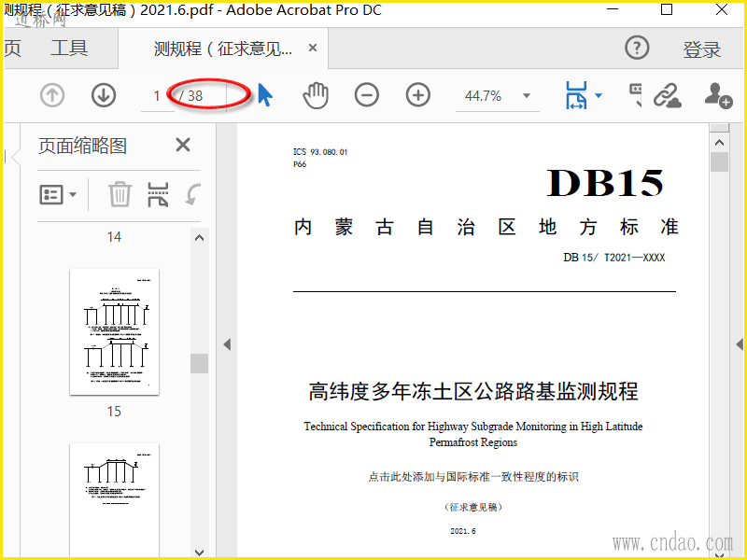
Task: Close the 页面缩略图 panel
Action: 183,145
